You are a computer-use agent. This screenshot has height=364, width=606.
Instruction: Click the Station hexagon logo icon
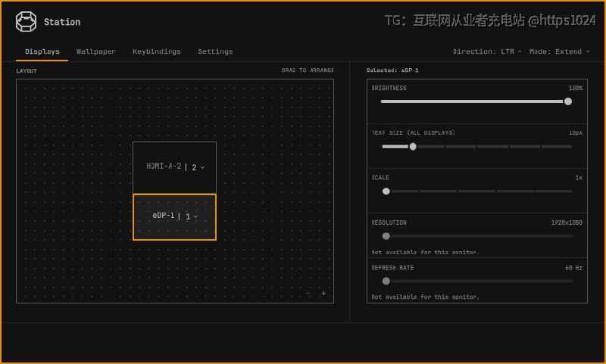tap(26, 22)
